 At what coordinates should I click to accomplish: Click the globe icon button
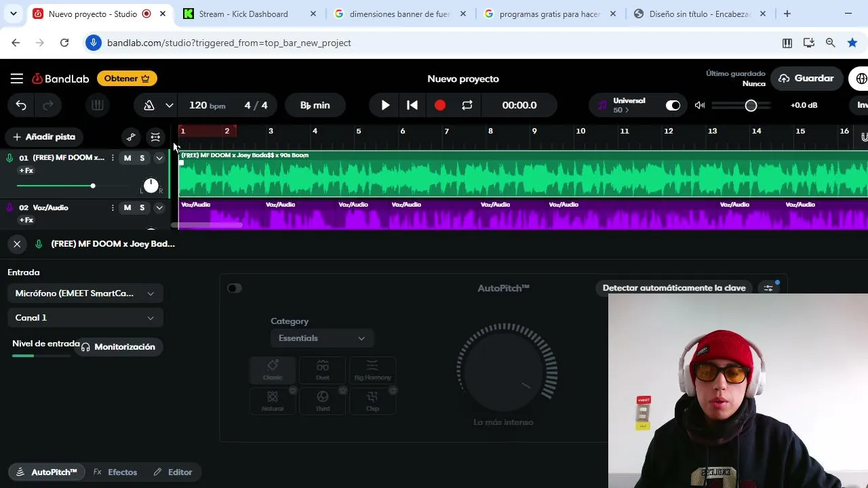coord(860,79)
